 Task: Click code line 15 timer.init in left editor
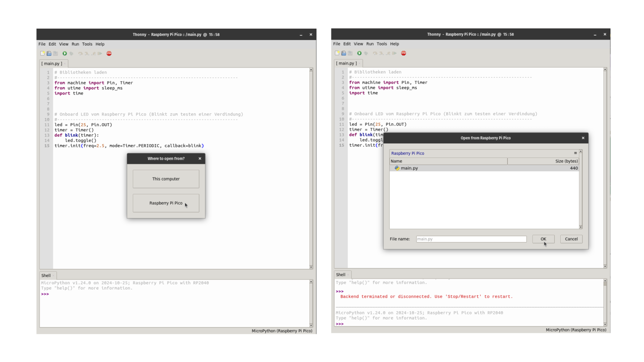[129, 146]
